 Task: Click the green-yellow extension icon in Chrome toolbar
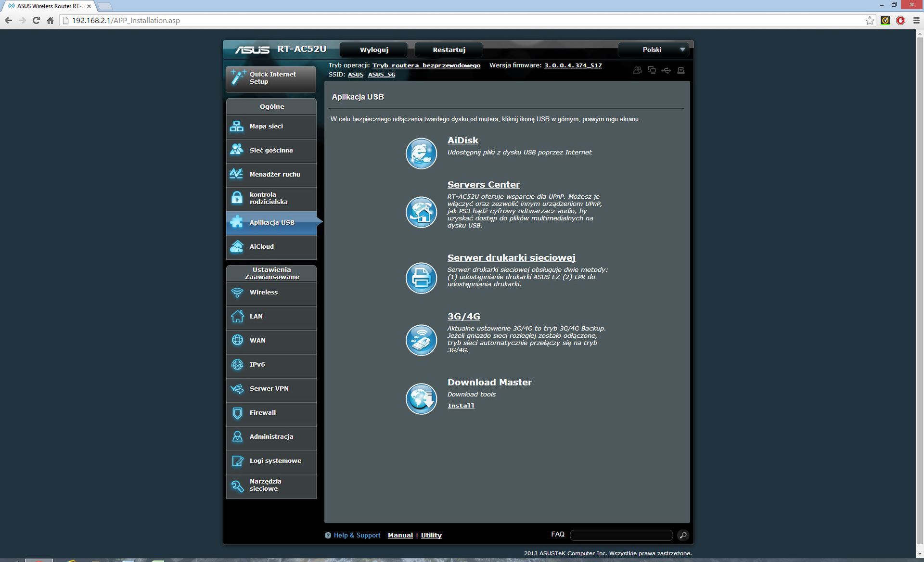click(885, 20)
